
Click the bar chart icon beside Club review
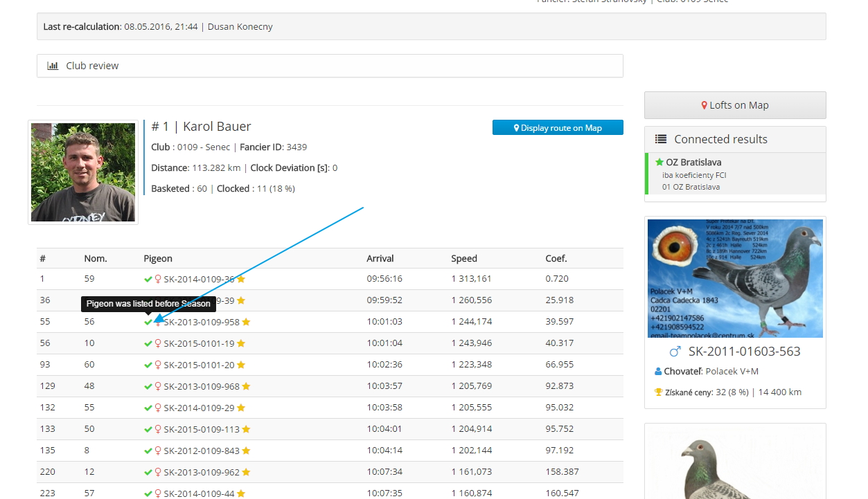click(x=53, y=66)
